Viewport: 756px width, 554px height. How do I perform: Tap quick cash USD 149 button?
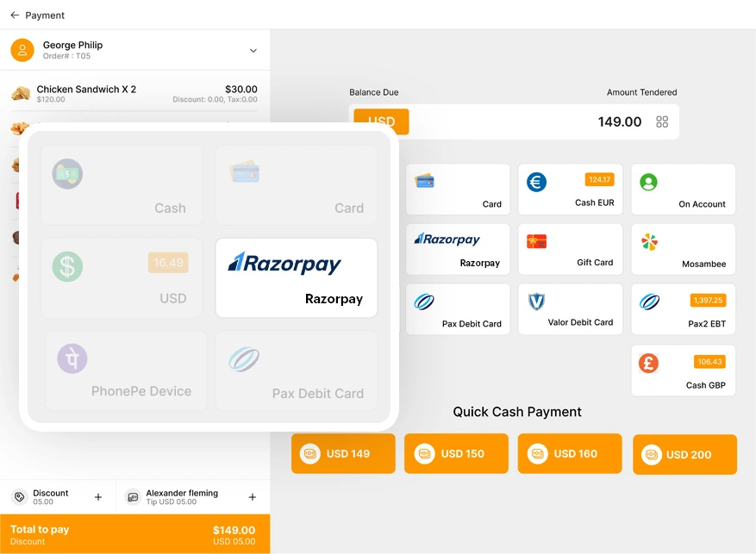click(343, 453)
